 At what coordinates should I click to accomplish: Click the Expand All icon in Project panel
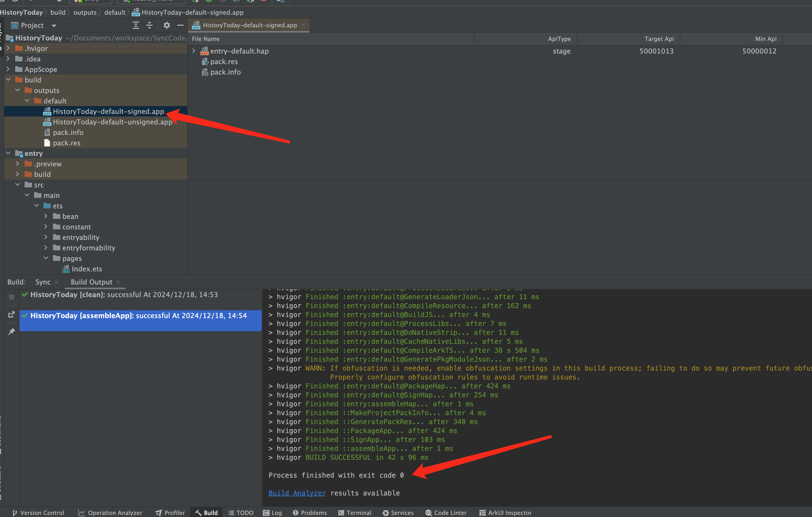136,25
